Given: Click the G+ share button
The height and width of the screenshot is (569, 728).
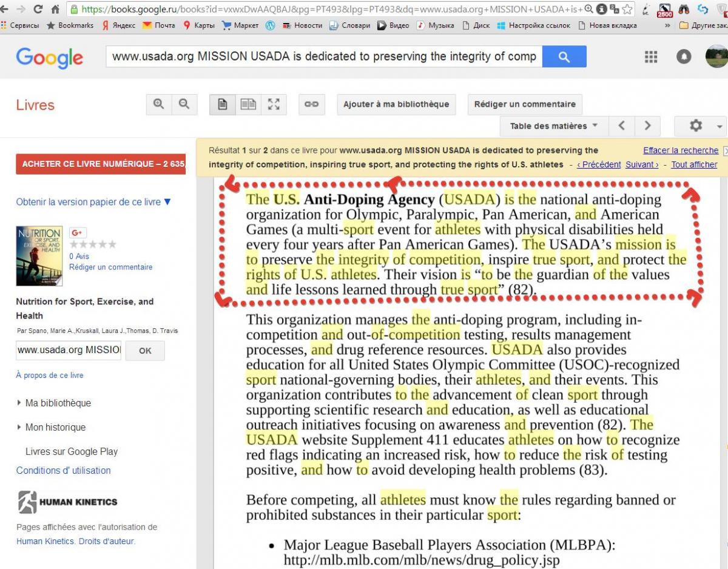Looking at the screenshot, I should 78,232.
